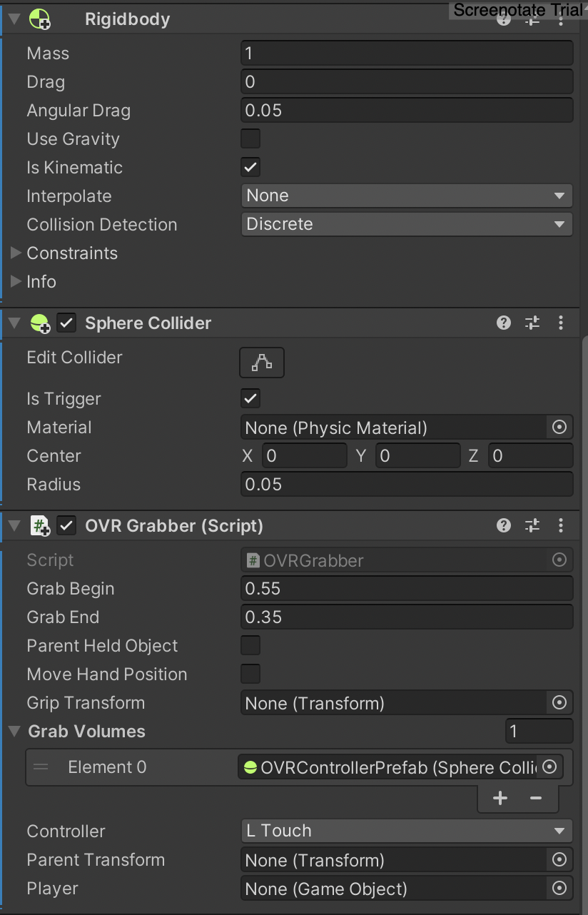
Task: Open the Interpolate dropdown
Action: (407, 196)
